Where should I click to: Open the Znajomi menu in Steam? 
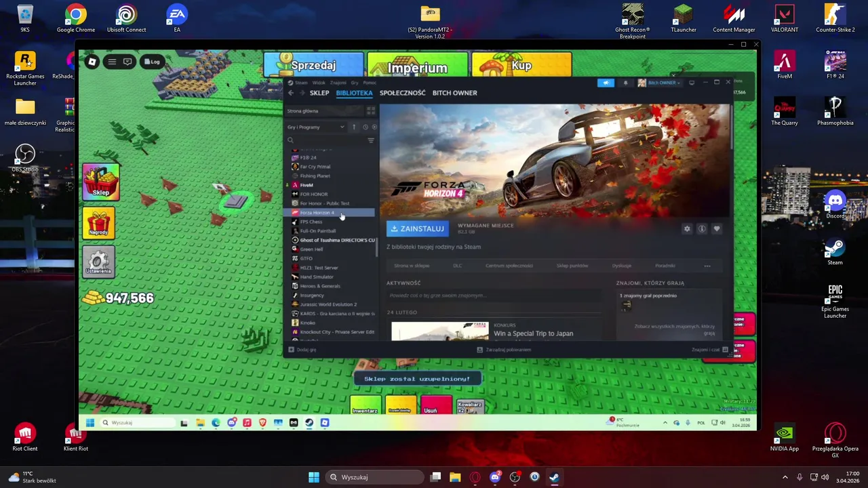[x=338, y=83]
